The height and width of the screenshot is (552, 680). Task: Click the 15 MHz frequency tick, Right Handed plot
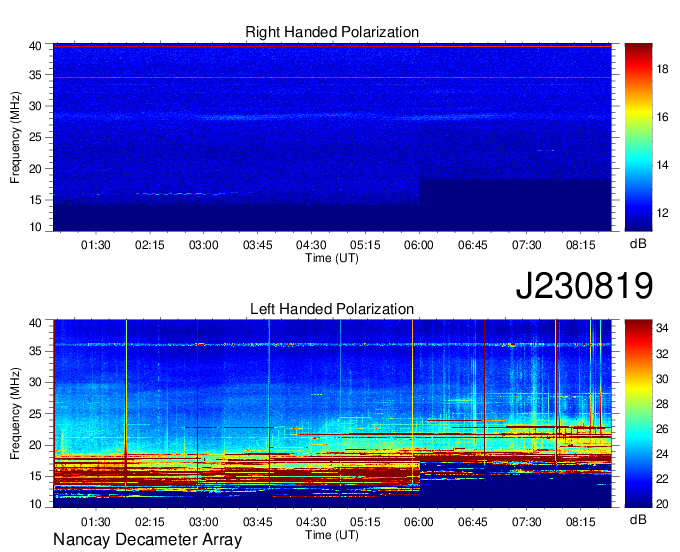[x=35, y=200]
